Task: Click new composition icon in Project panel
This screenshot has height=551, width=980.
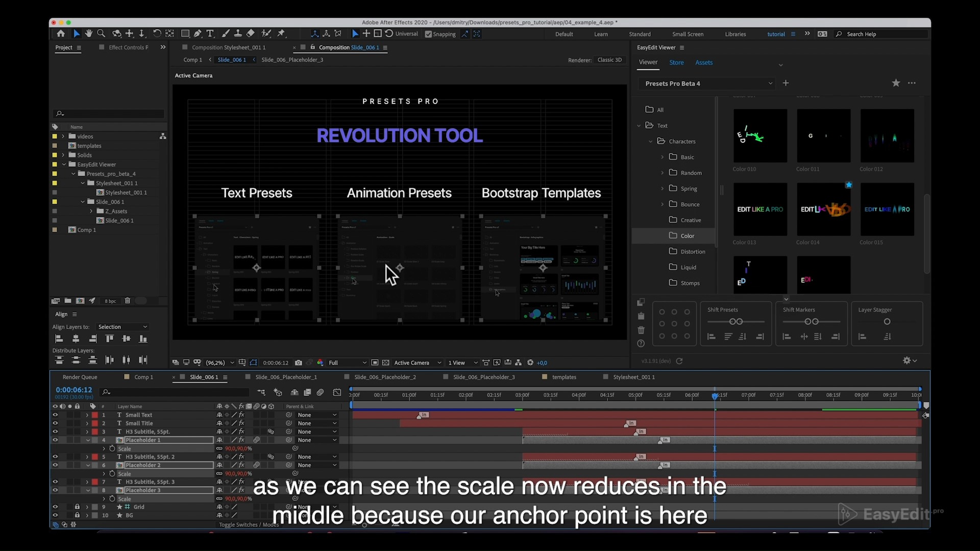Action: [80, 301]
